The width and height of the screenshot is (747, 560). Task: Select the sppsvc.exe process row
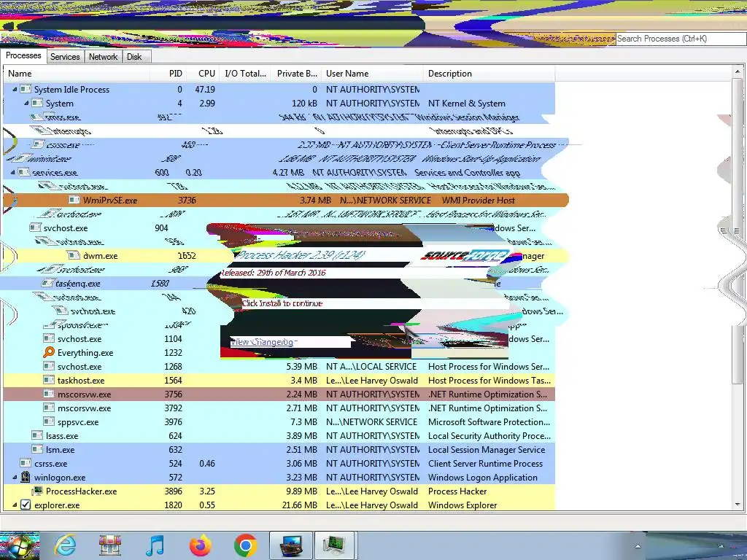[x=279, y=421]
